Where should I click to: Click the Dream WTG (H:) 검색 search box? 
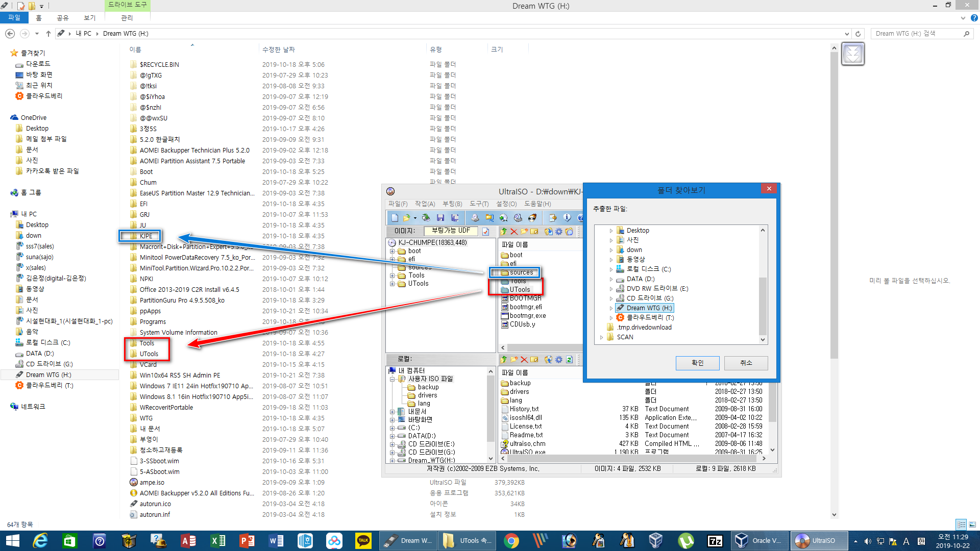(x=922, y=34)
